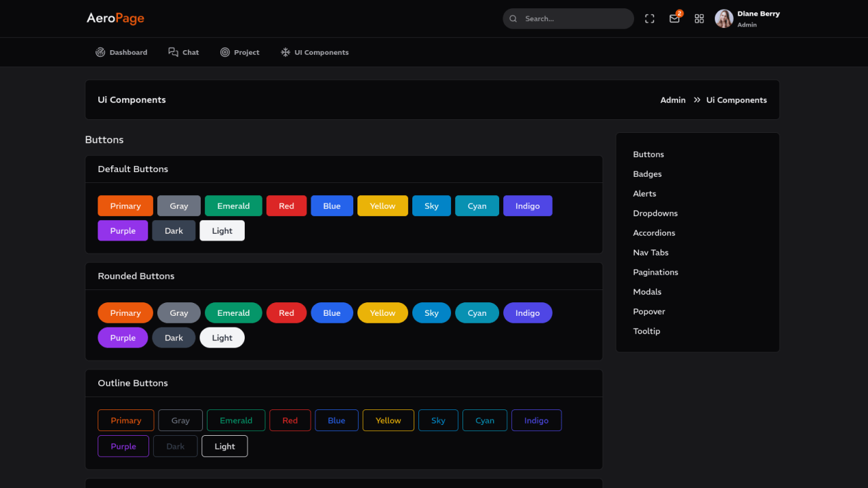Select Accordions from the sidebar

(654, 233)
